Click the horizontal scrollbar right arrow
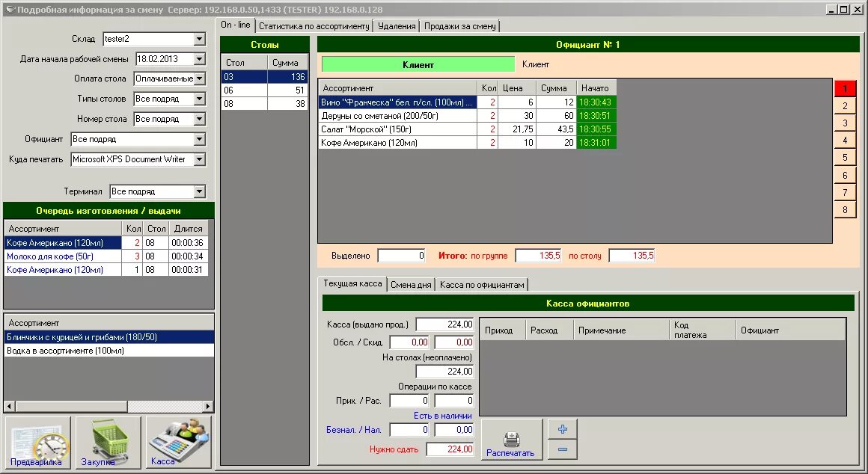868x474 pixels. (208, 407)
